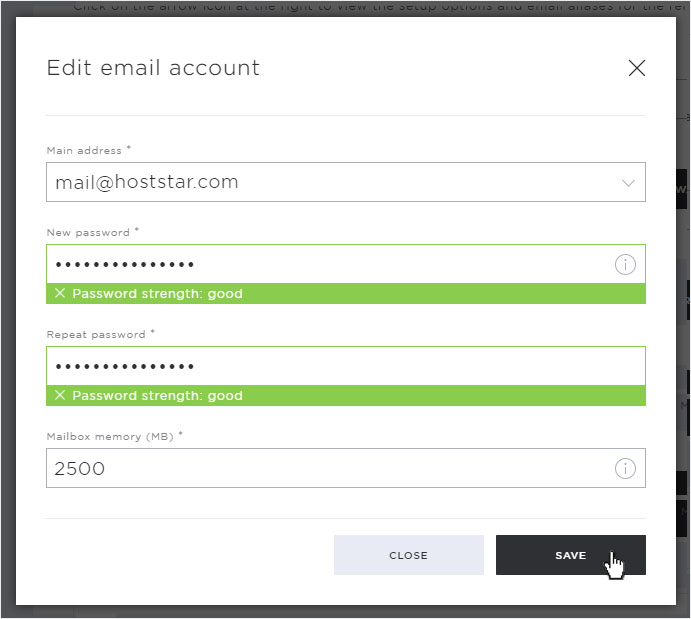Click the Mailbox memory (MB) label
The height and width of the screenshot is (619, 691).
(110, 437)
